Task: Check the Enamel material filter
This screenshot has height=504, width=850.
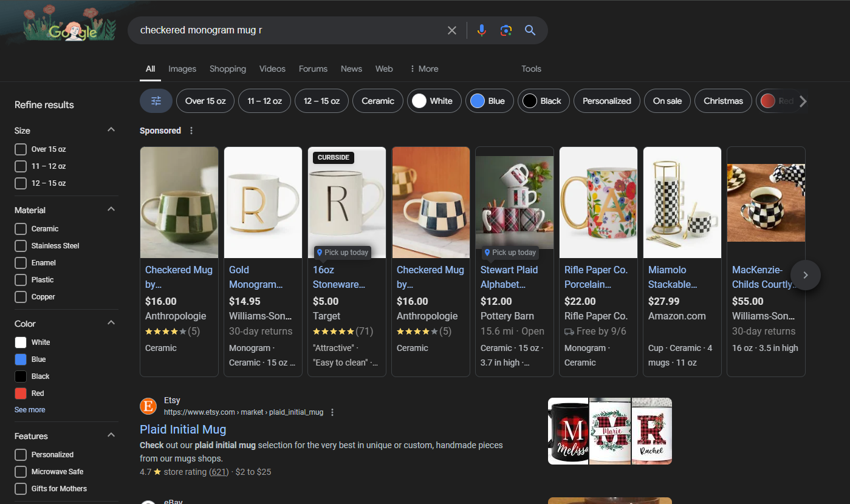Action: pos(21,263)
